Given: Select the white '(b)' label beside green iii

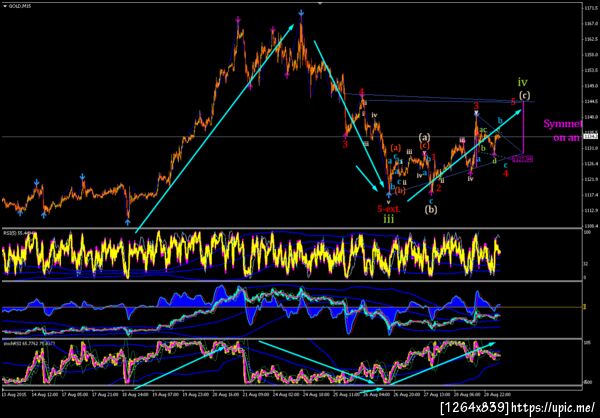Looking at the screenshot, I should point(431,209).
